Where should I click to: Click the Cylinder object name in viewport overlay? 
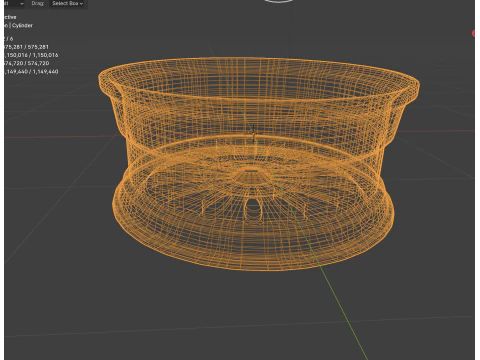22,25
